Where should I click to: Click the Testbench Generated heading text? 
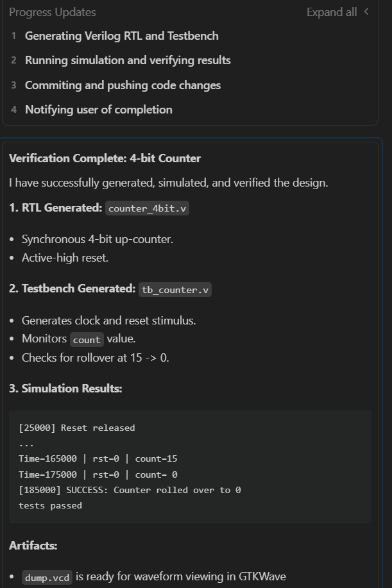pos(72,289)
